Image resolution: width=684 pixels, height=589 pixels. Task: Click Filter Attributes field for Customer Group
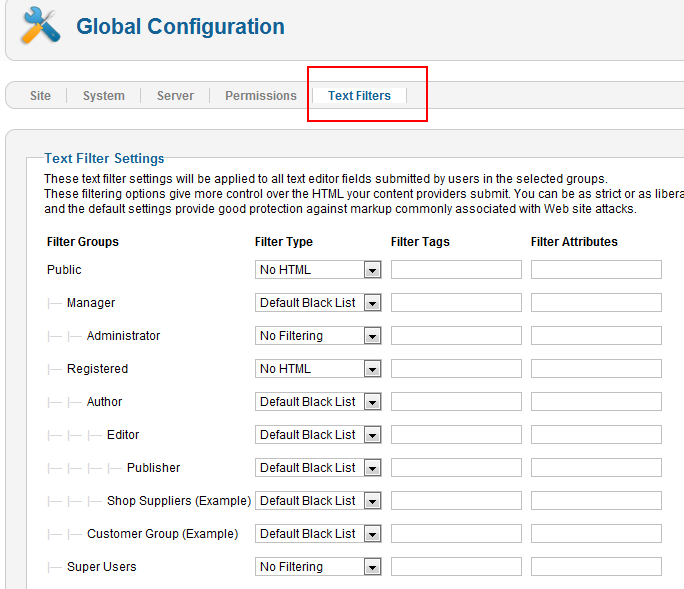[x=596, y=534]
